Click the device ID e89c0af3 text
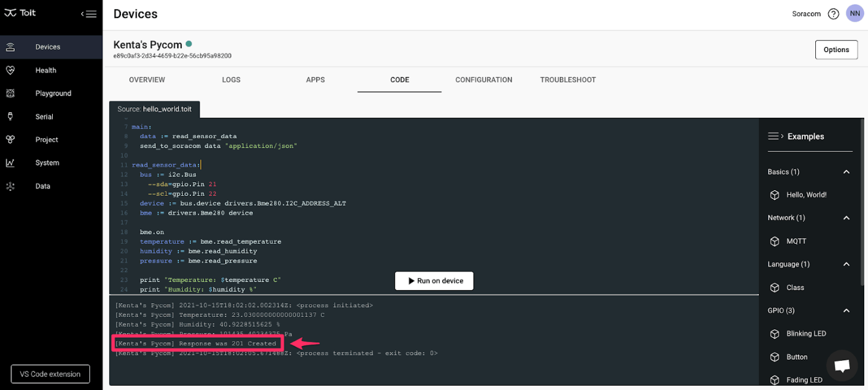 (x=172, y=56)
